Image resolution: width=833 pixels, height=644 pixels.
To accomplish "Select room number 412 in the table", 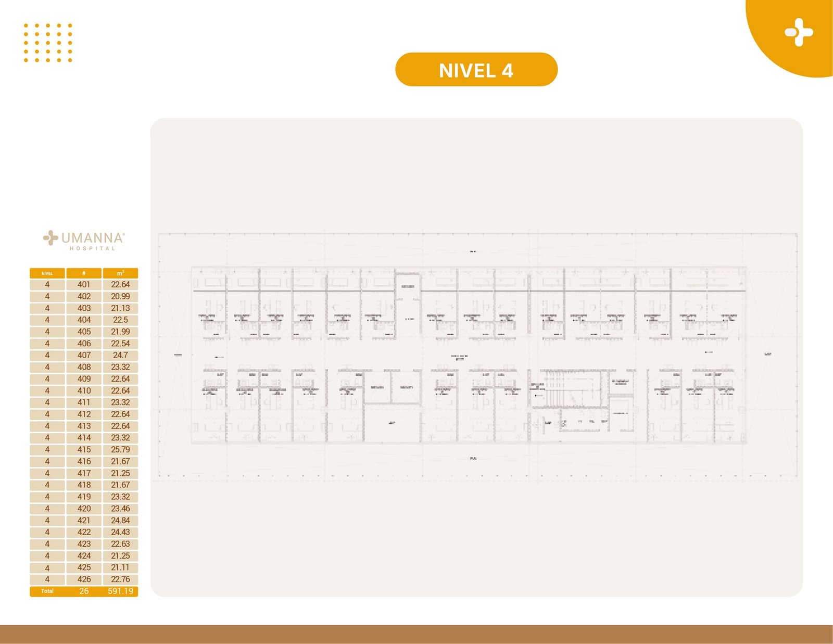I will click(x=84, y=414).
